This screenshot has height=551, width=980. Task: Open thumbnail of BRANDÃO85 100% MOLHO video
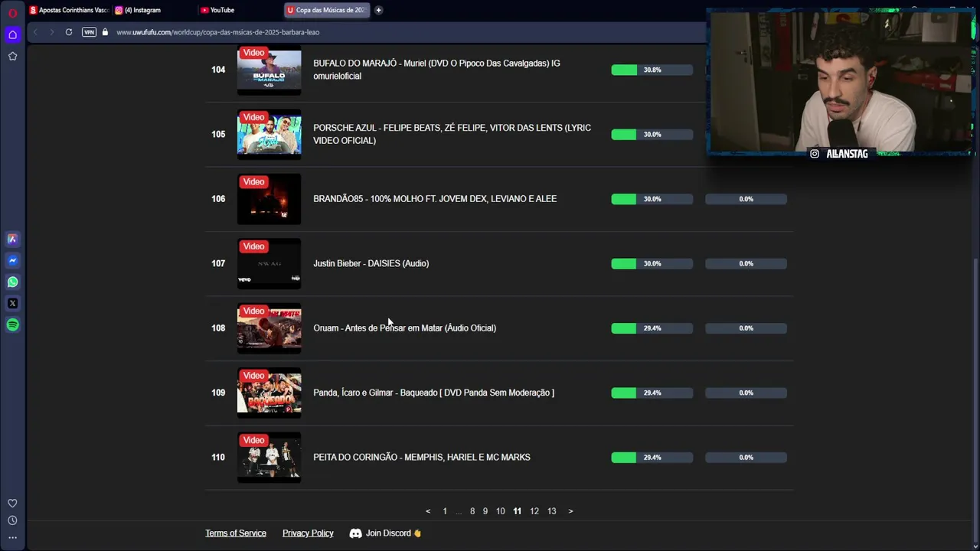(x=269, y=199)
